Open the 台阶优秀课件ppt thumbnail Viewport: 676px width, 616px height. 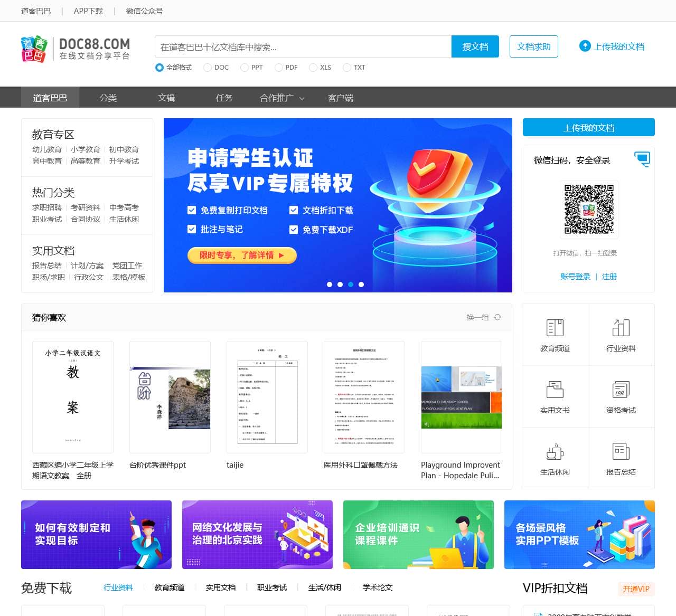coord(170,397)
